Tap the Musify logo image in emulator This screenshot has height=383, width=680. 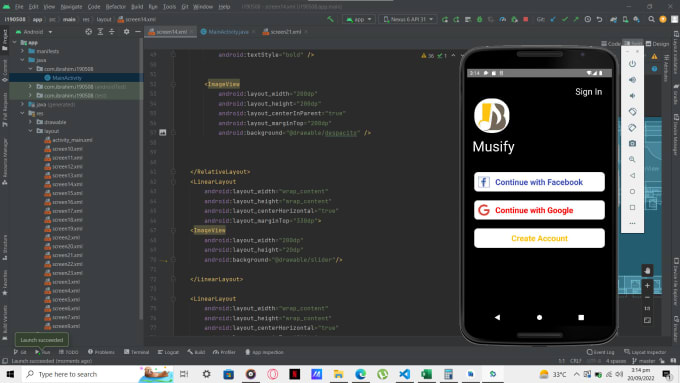(491, 115)
